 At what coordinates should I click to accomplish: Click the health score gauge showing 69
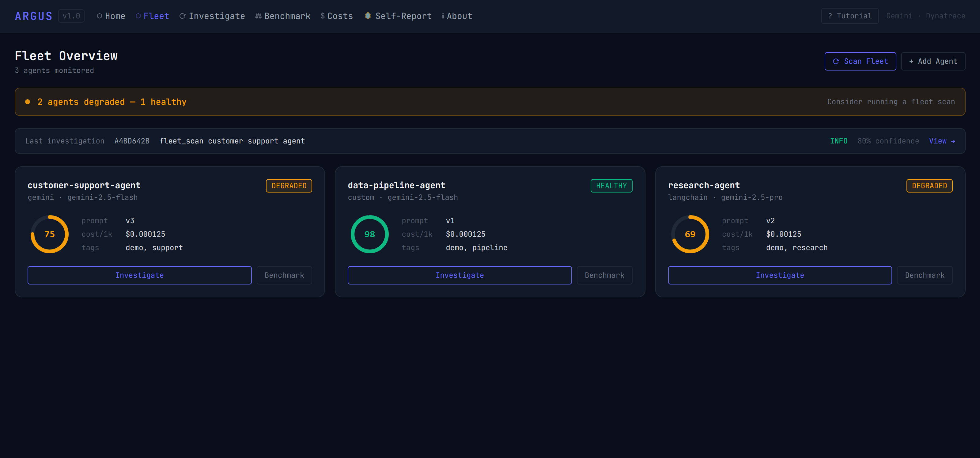click(690, 234)
